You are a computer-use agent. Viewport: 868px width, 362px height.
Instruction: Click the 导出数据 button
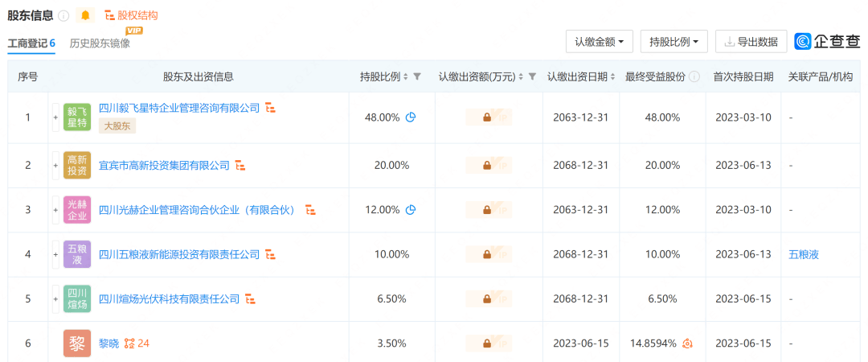[751, 42]
